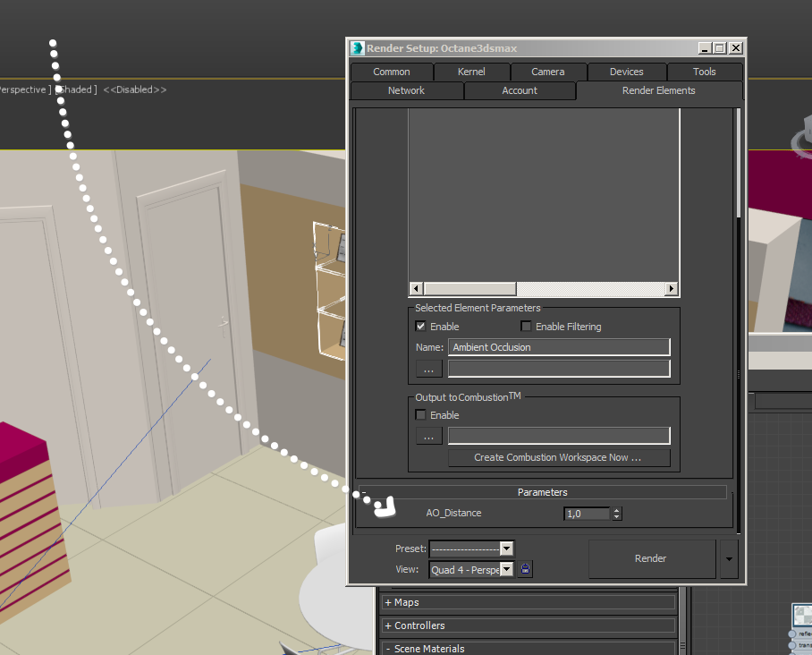The image size is (812, 655).
Task: Open the View dropdown showing Quad 4
Action: tap(472, 569)
